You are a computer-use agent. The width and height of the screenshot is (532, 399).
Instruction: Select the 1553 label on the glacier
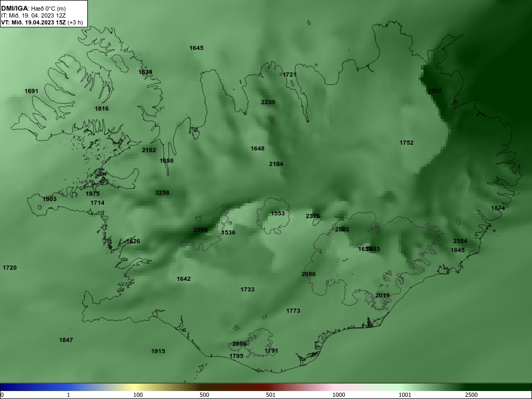(278, 213)
